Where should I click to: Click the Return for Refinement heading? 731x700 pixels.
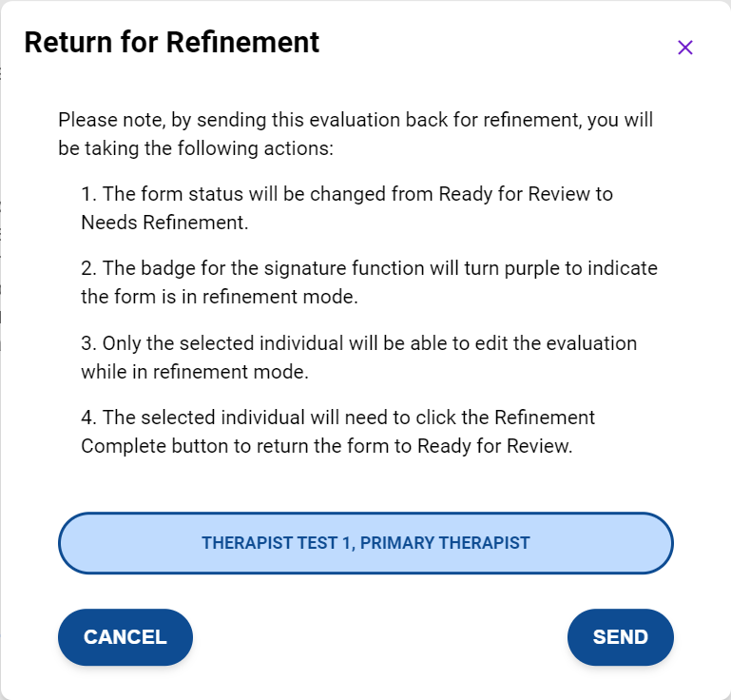click(171, 43)
